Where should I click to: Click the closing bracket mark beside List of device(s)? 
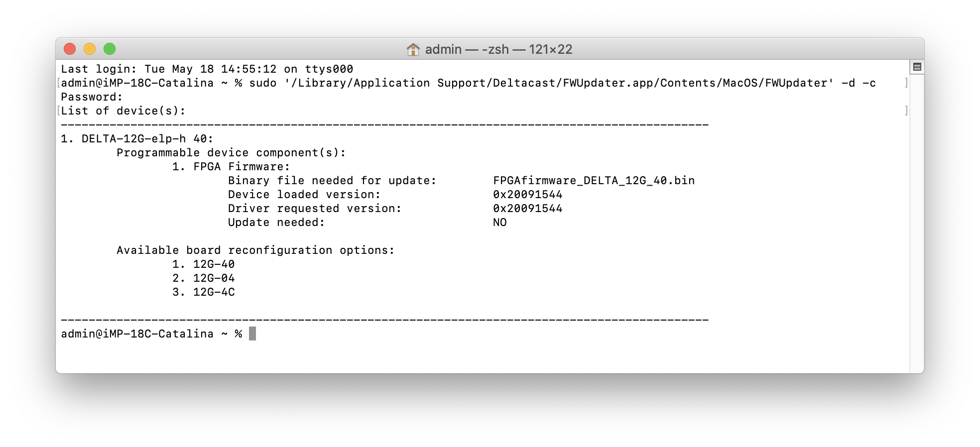tap(906, 111)
